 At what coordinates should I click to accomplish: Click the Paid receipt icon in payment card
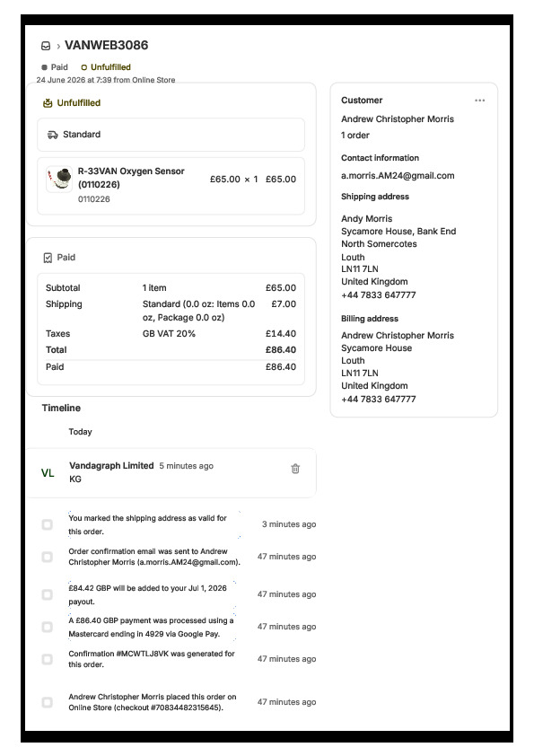point(48,258)
